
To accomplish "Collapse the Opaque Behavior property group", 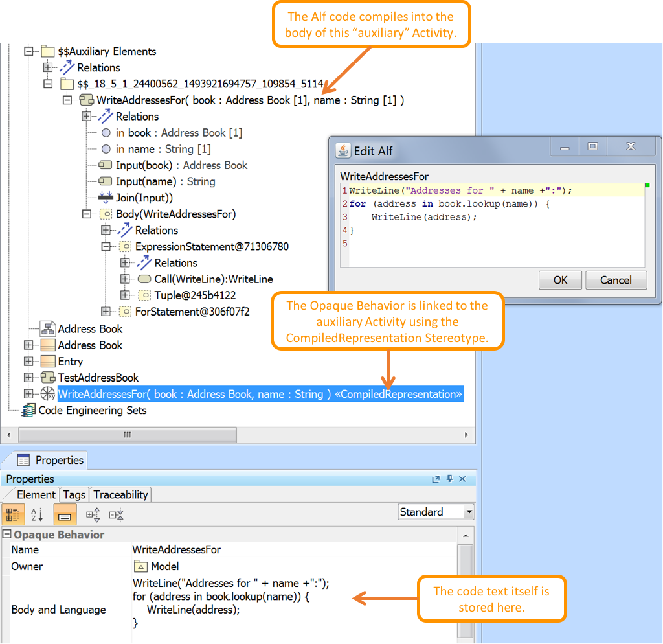I will 7,535.
